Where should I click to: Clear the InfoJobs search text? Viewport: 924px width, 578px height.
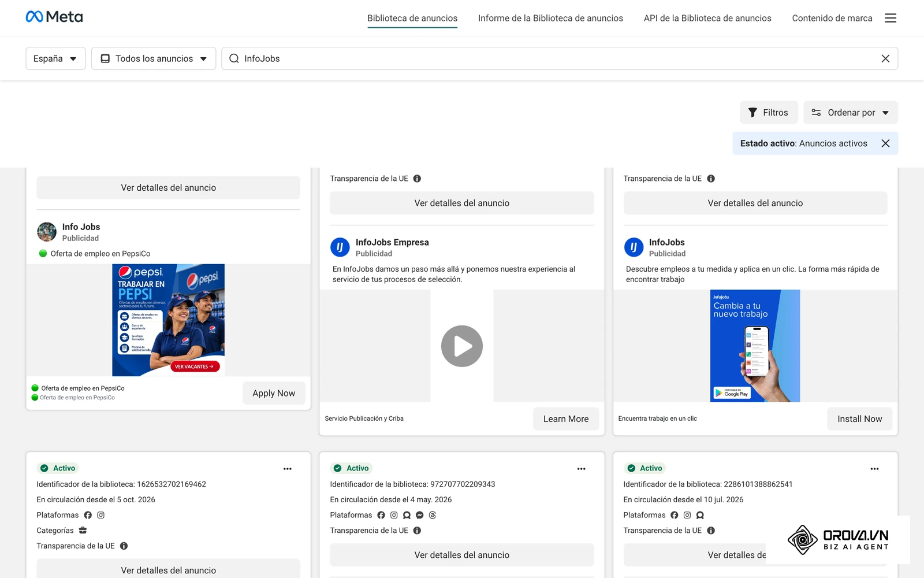885,58
